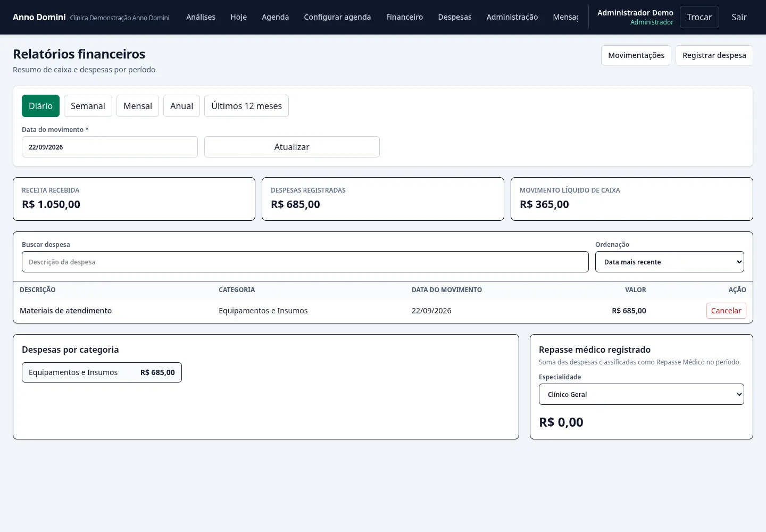The height and width of the screenshot is (532, 766).
Task: Click Registrar despesa button
Action: (714, 55)
